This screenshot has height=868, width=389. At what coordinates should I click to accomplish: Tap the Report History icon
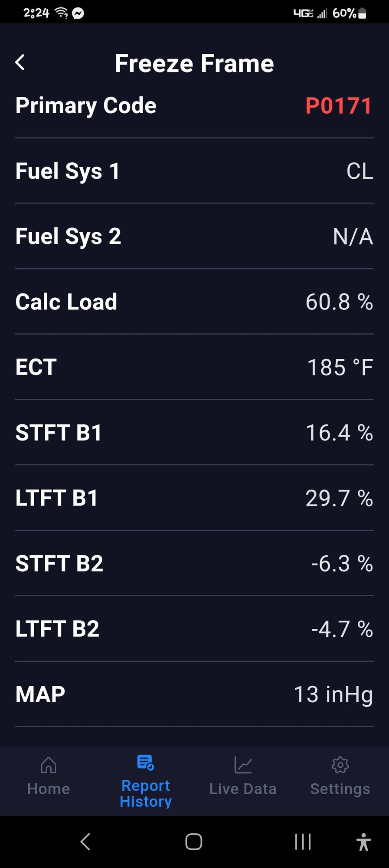click(x=145, y=762)
